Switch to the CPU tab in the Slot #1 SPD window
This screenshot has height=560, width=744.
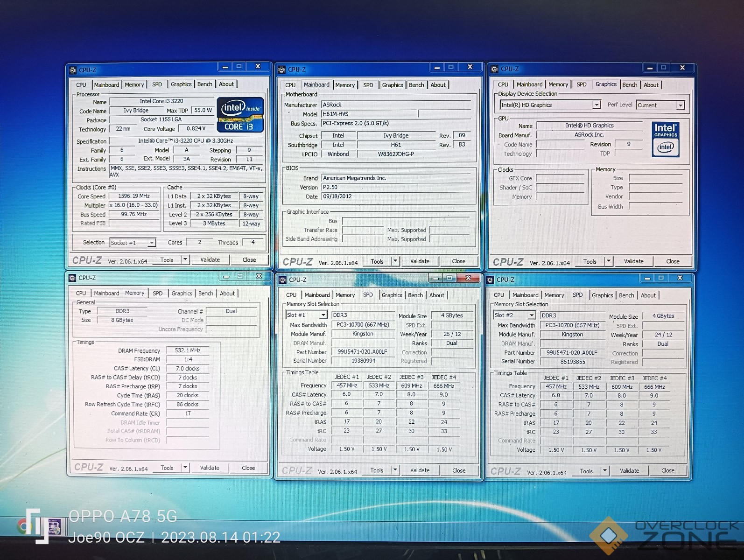[291, 295]
